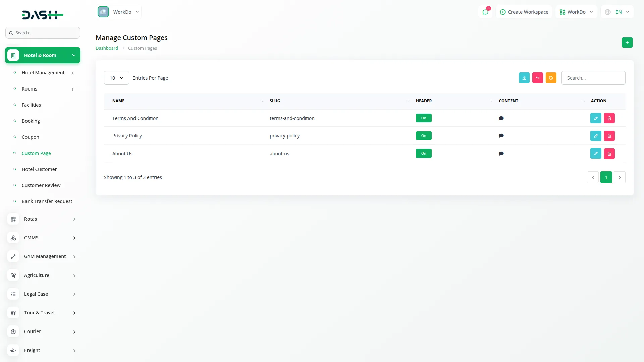The width and height of the screenshot is (644, 362).
Task: View content of About Us page
Action: coord(501,154)
